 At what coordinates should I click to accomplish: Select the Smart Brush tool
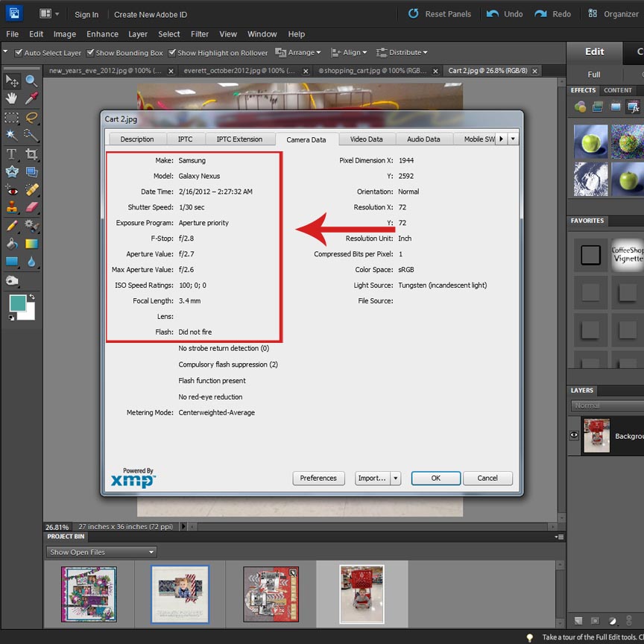pos(31,226)
